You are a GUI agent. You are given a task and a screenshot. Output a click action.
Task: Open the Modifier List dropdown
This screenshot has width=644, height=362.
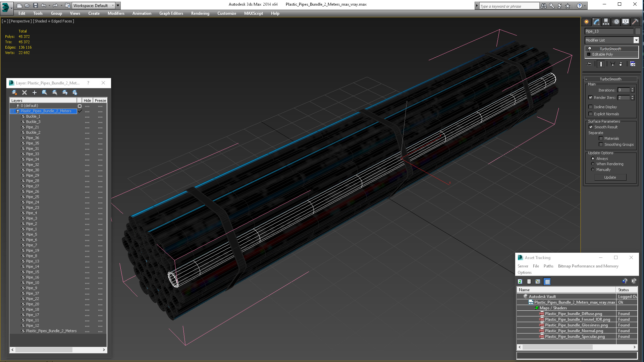click(636, 40)
